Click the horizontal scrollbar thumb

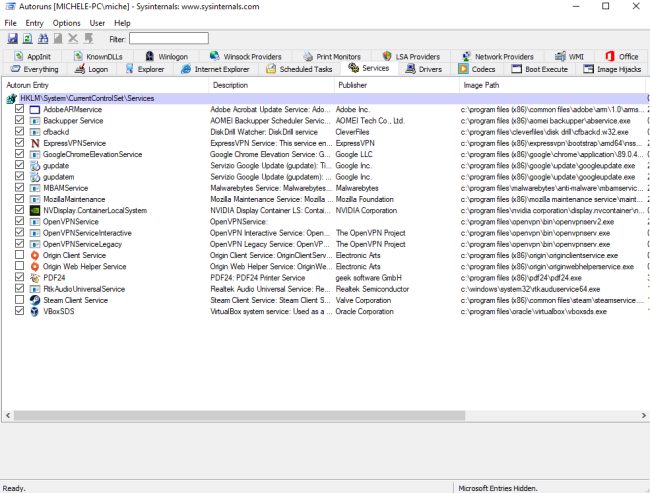[239, 415]
